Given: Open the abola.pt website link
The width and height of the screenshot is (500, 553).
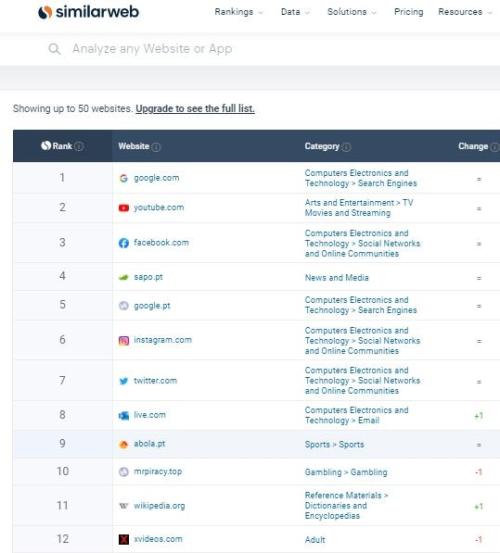Looking at the screenshot, I should [149, 444].
